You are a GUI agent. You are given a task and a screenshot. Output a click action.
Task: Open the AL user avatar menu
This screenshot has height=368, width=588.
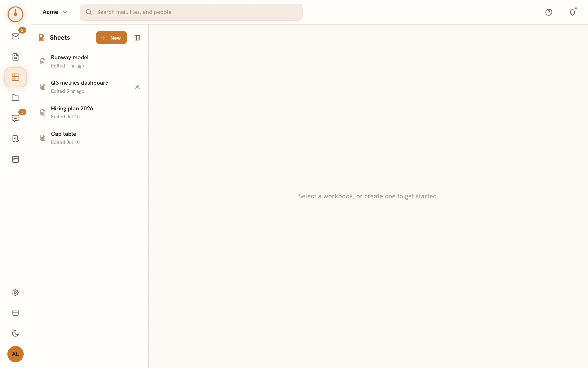[15, 354]
